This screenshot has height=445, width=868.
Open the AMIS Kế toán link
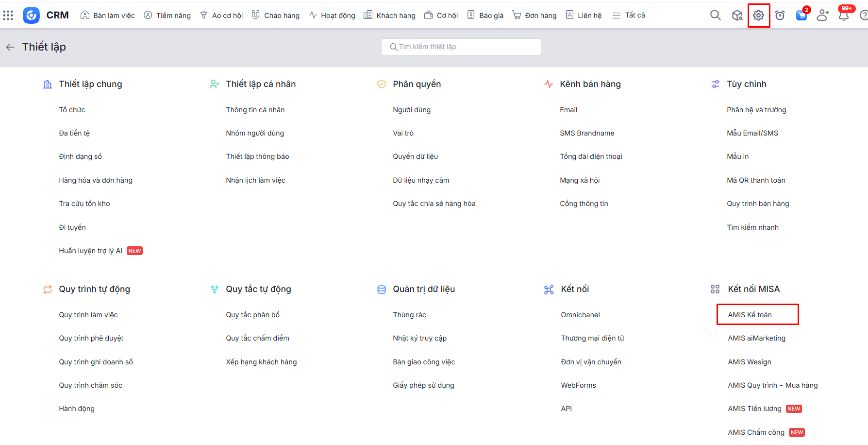[x=750, y=315]
